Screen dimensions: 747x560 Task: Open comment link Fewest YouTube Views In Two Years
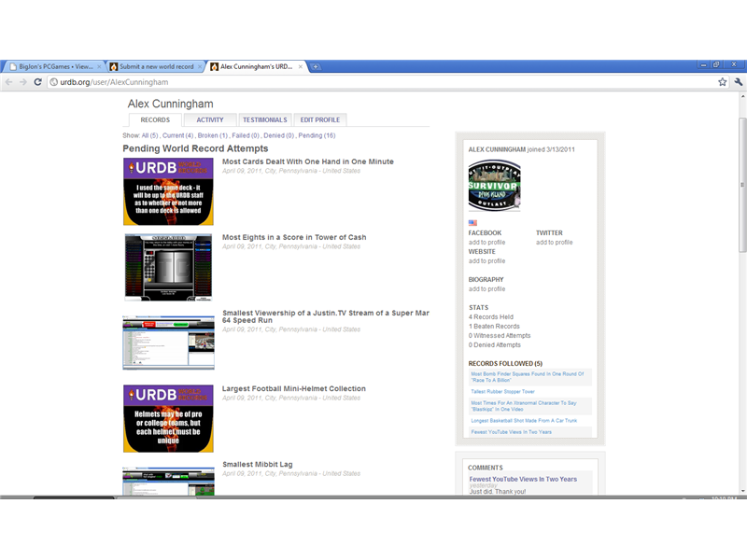pyautogui.click(x=523, y=479)
